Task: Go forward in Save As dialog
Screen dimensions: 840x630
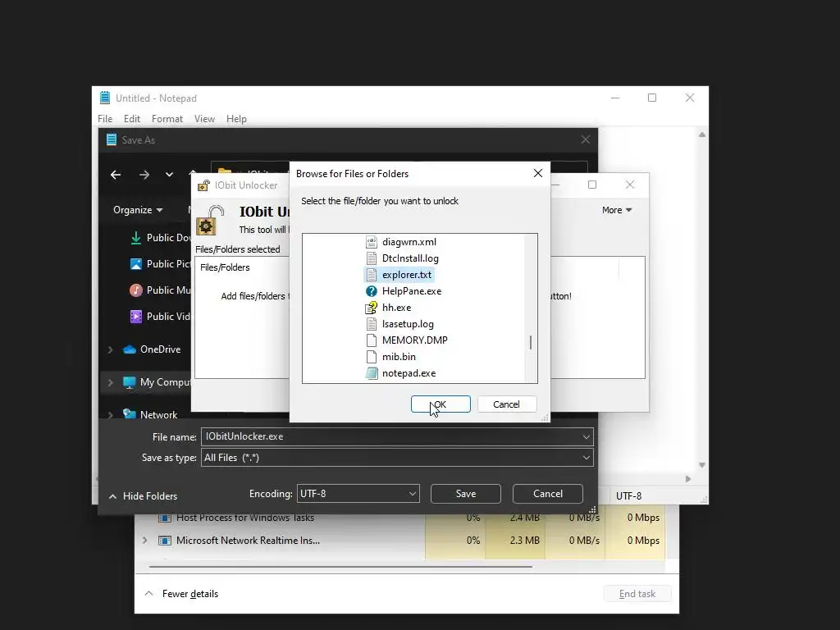Action: 144,175
